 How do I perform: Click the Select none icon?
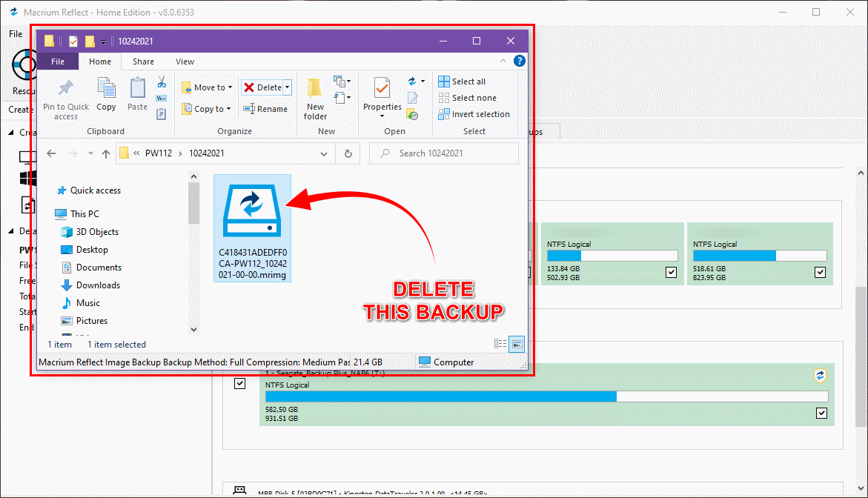(x=444, y=98)
